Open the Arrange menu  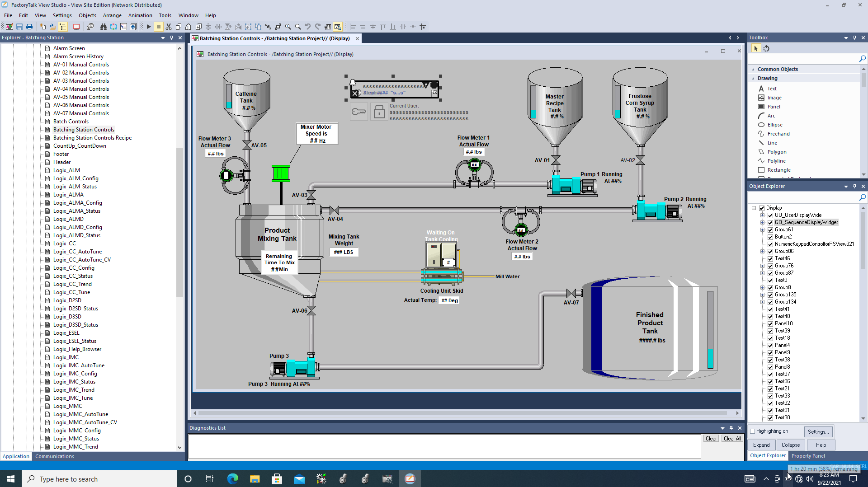[x=112, y=15]
